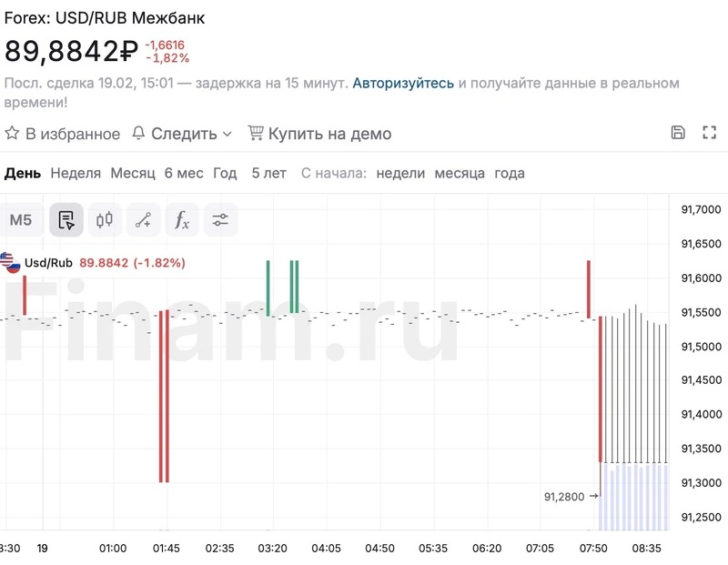Image resolution: width=728 pixels, height=565 pixels.
Task: Click the shopping cart Купить на демо
Action: (319, 134)
